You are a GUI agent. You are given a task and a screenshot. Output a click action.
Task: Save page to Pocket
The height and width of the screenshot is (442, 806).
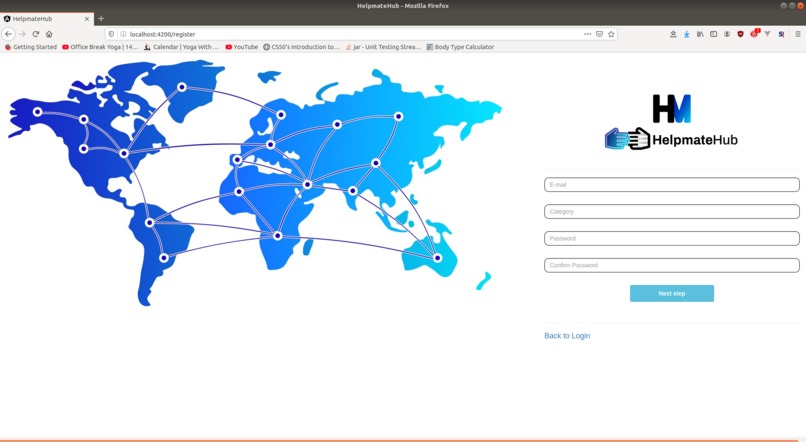(599, 34)
